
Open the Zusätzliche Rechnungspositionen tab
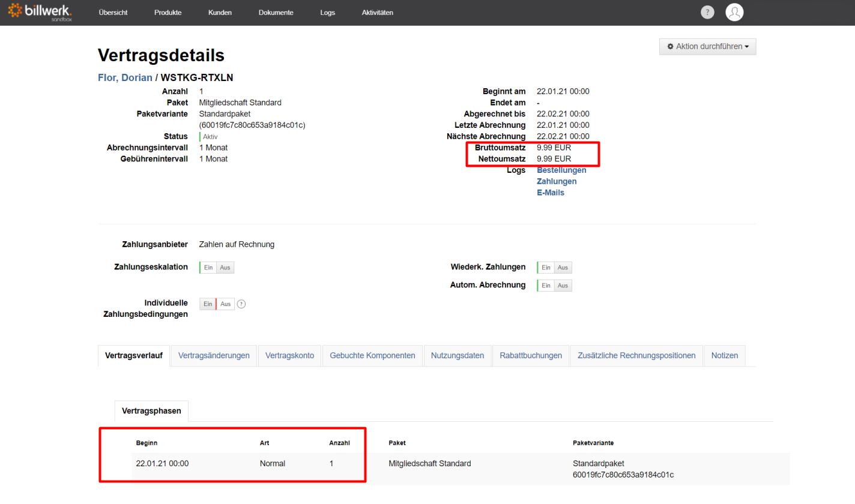pyautogui.click(x=636, y=355)
